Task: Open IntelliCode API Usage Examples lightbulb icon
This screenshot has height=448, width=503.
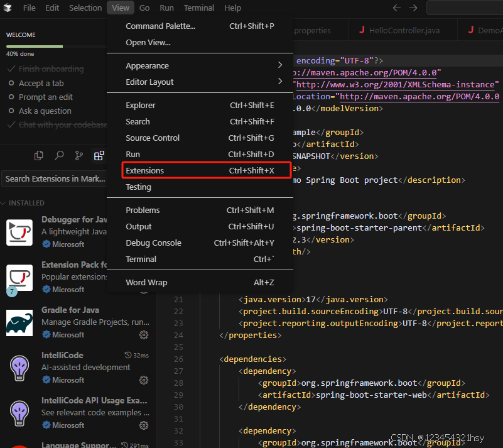Action: tap(19, 413)
